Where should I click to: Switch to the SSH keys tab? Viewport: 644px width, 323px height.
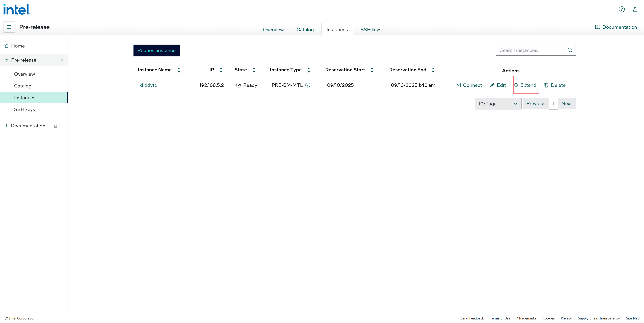pyautogui.click(x=371, y=30)
